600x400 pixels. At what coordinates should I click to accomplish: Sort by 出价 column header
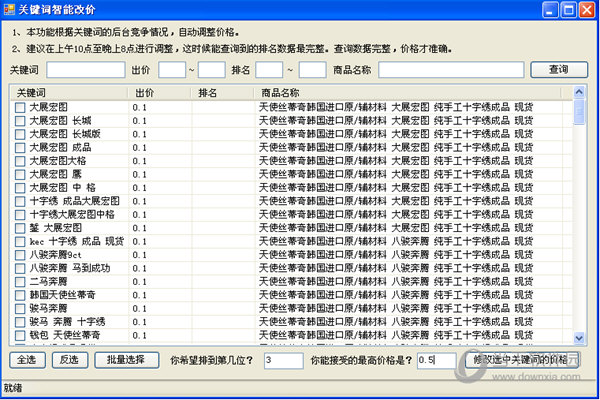159,93
